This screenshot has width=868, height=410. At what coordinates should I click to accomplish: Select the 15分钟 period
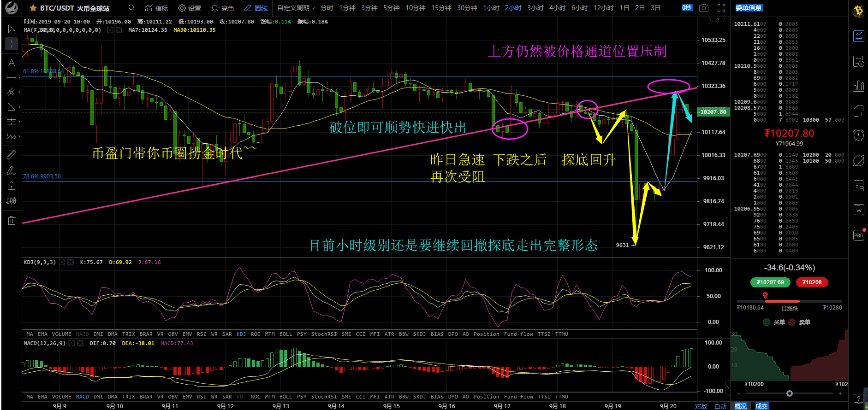tap(441, 8)
